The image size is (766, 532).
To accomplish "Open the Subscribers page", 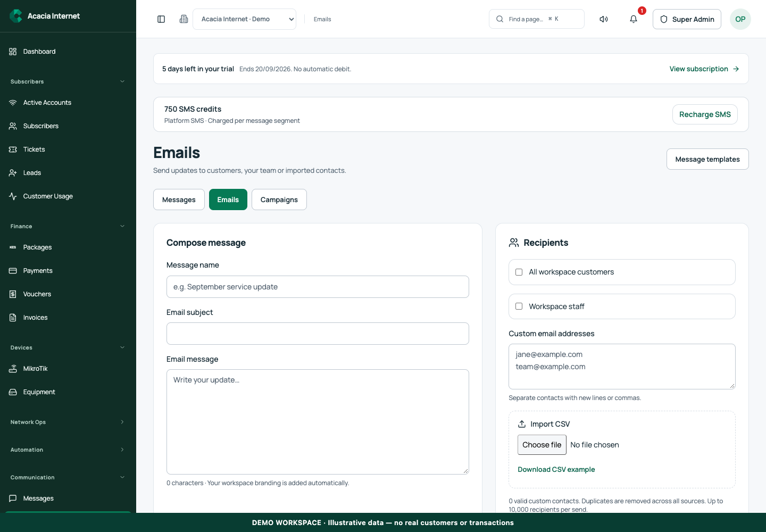I will 68,126.
